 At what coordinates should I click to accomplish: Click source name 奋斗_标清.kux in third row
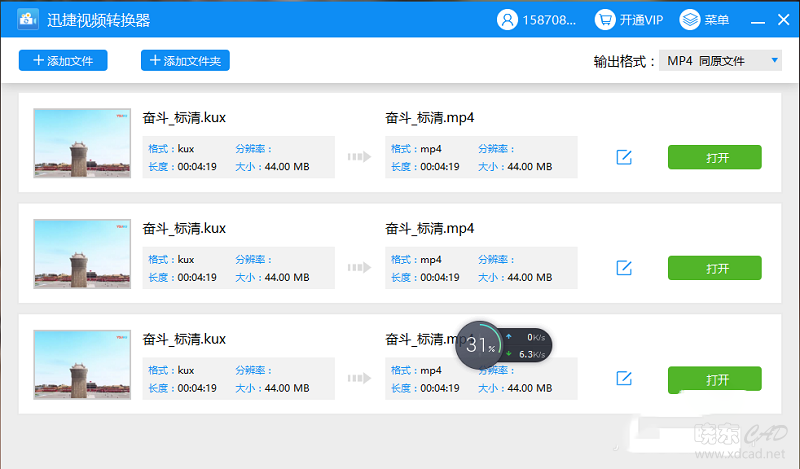pyautogui.click(x=184, y=339)
